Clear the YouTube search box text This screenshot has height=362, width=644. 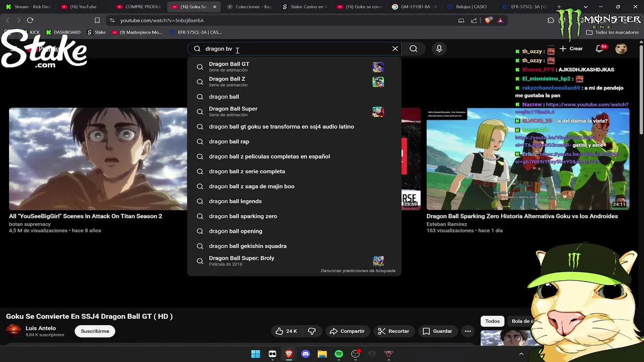pos(395,49)
